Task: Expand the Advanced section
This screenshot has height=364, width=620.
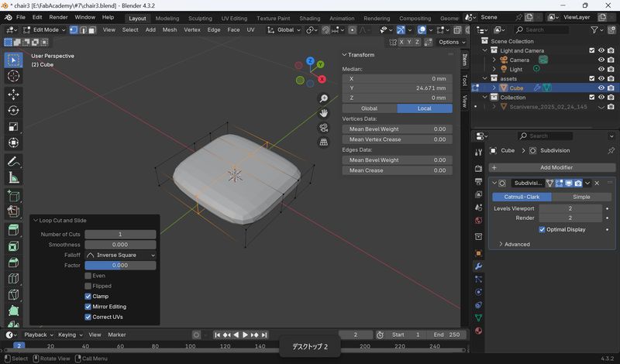Action: pyautogui.click(x=514, y=244)
